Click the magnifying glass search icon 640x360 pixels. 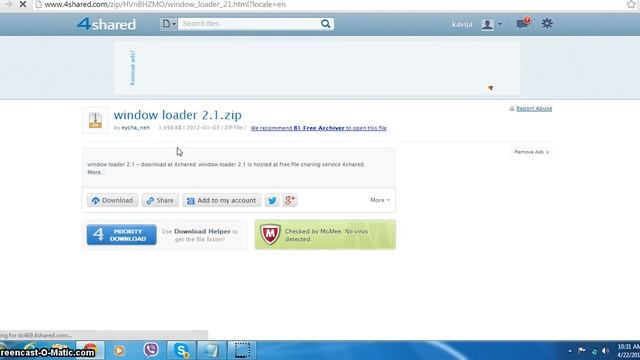click(x=325, y=24)
